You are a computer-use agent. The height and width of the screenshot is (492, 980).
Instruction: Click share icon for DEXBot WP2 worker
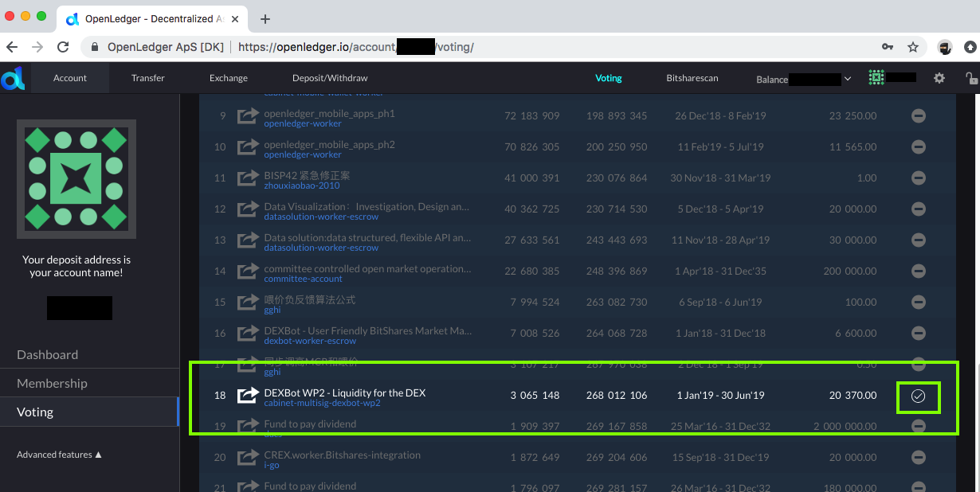(x=249, y=396)
